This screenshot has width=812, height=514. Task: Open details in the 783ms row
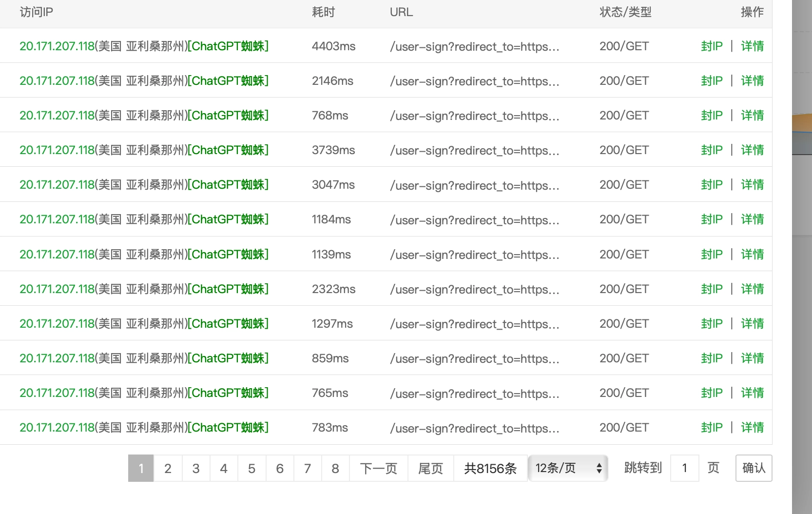pos(752,427)
